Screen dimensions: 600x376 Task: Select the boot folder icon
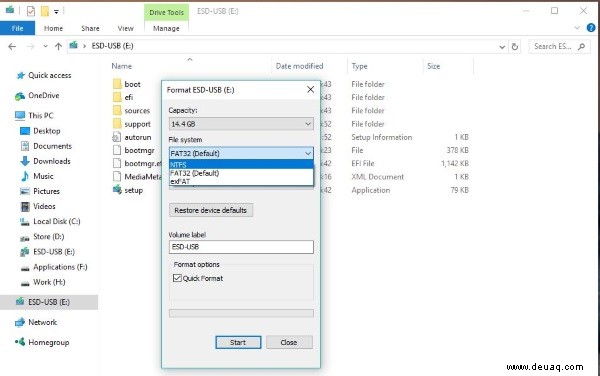[x=117, y=84]
